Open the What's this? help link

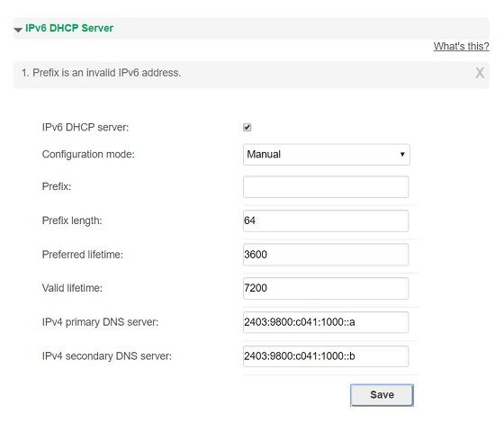pyautogui.click(x=461, y=46)
